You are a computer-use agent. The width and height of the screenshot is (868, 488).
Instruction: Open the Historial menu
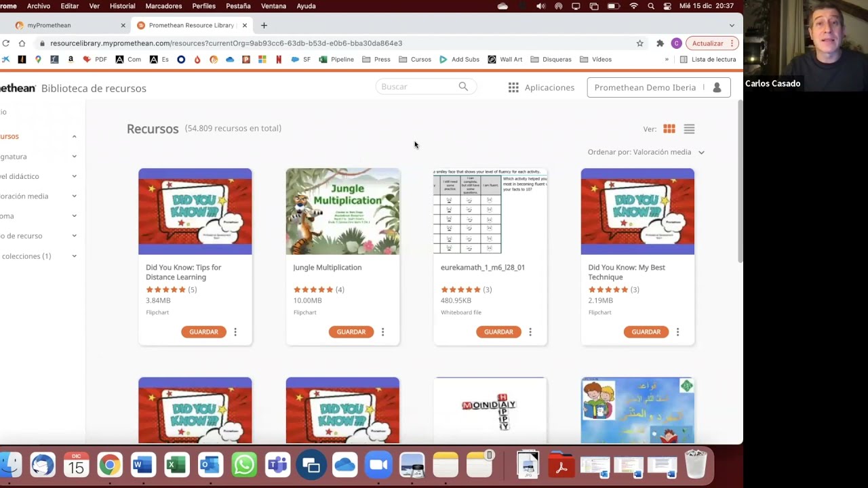point(122,6)
